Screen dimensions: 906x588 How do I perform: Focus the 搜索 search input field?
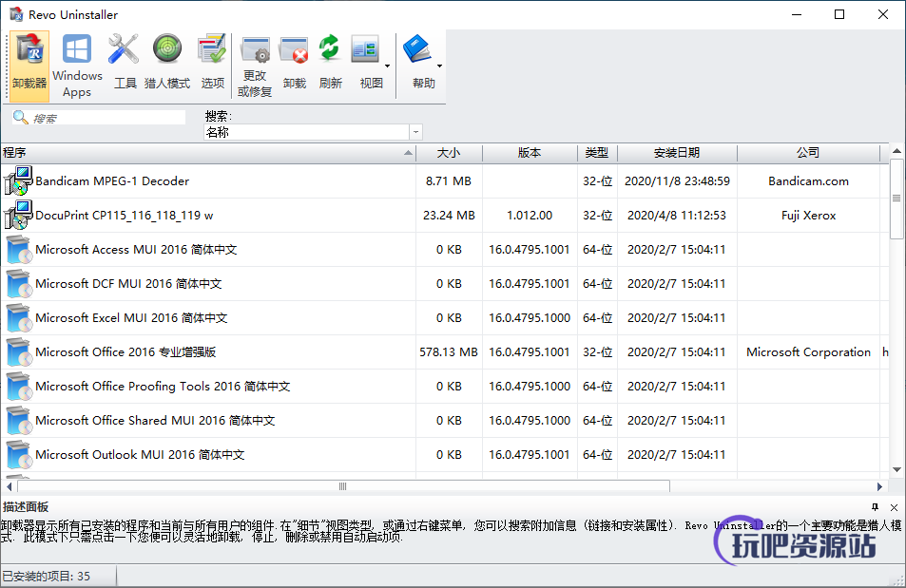[x=108, y=118]
